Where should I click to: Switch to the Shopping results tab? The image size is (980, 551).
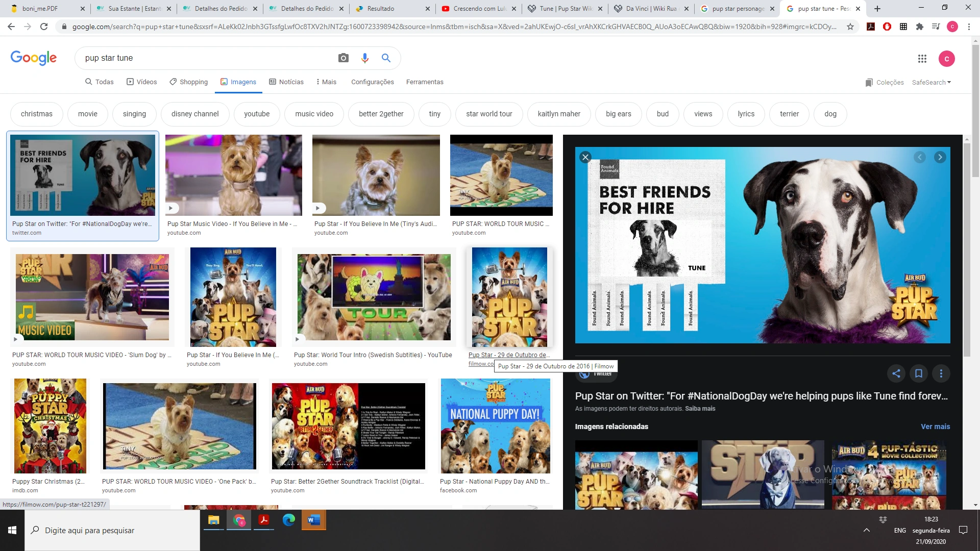point(189,82)
